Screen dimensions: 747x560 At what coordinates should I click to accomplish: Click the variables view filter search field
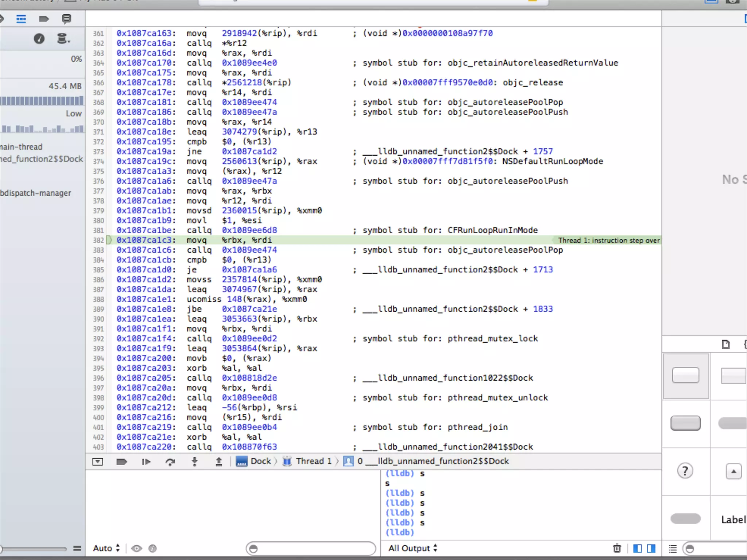311,548
